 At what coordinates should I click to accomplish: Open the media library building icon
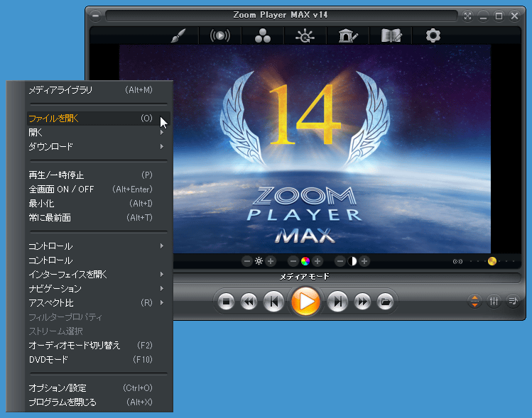[348, 35]
